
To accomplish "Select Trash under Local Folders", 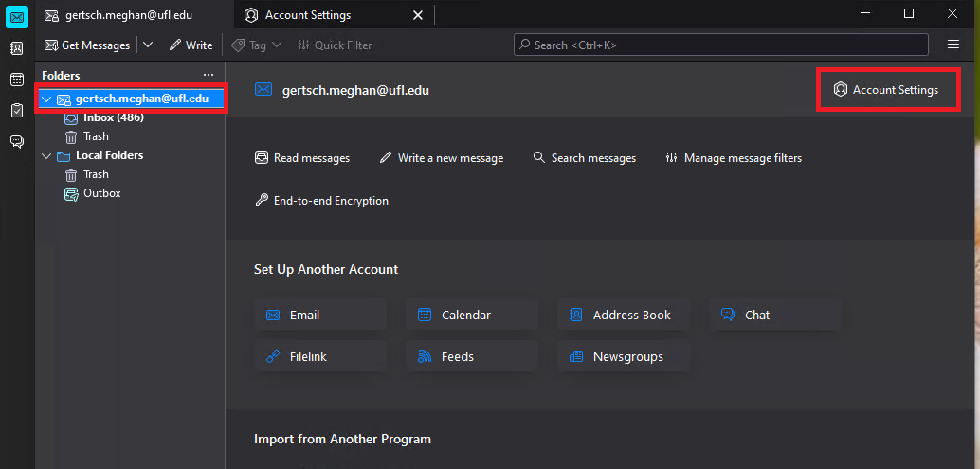I will point(96,174).
